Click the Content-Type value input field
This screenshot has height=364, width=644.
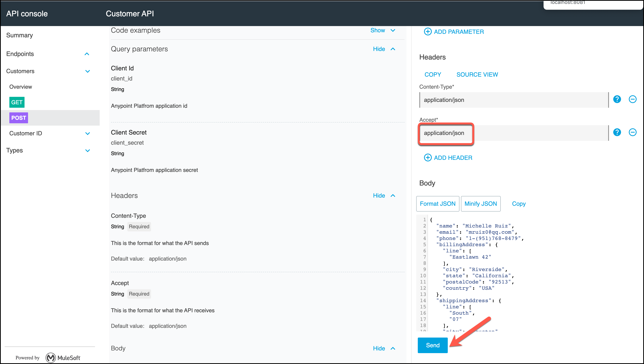tap(514, 100)
